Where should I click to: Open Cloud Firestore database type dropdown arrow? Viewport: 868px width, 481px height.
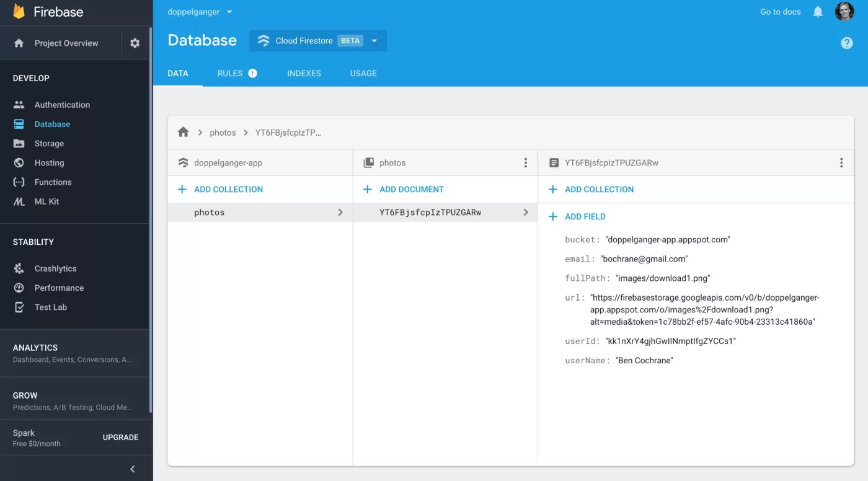374,41
